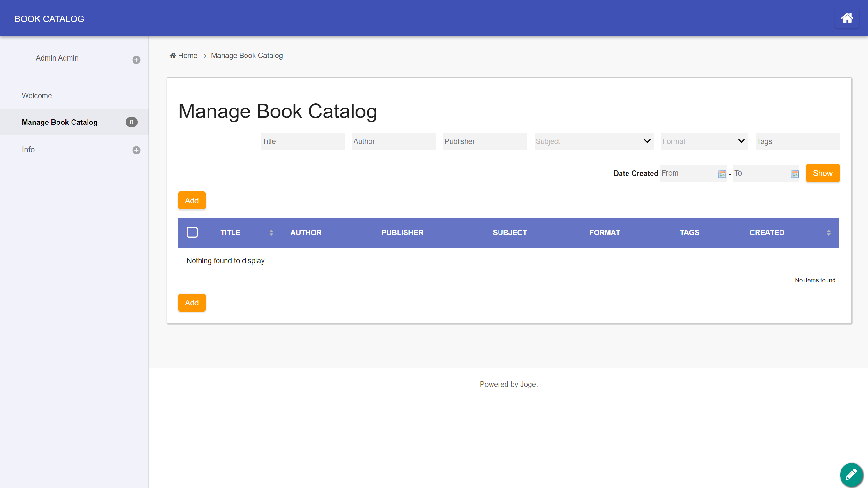Toggle the select-all checkbox in table header
Viewport: 868px width, 488px height.
coord(192,232)
